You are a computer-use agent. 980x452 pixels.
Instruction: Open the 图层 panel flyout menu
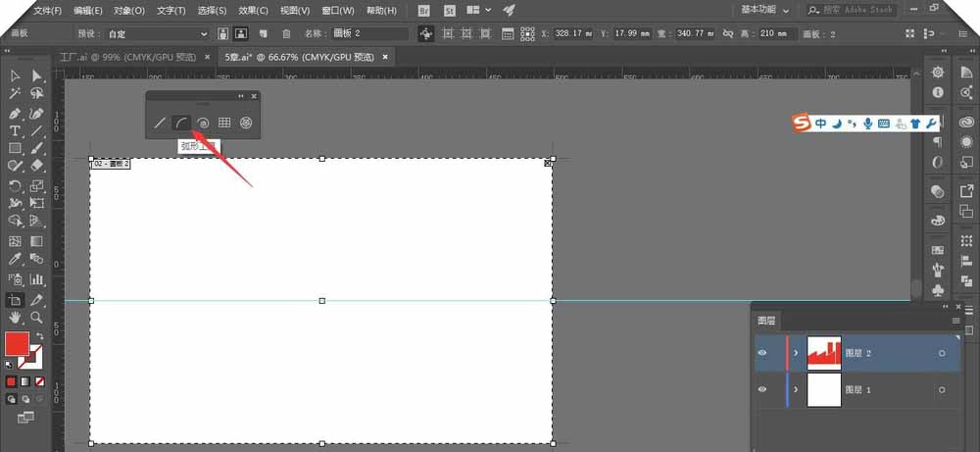(955, 321)
